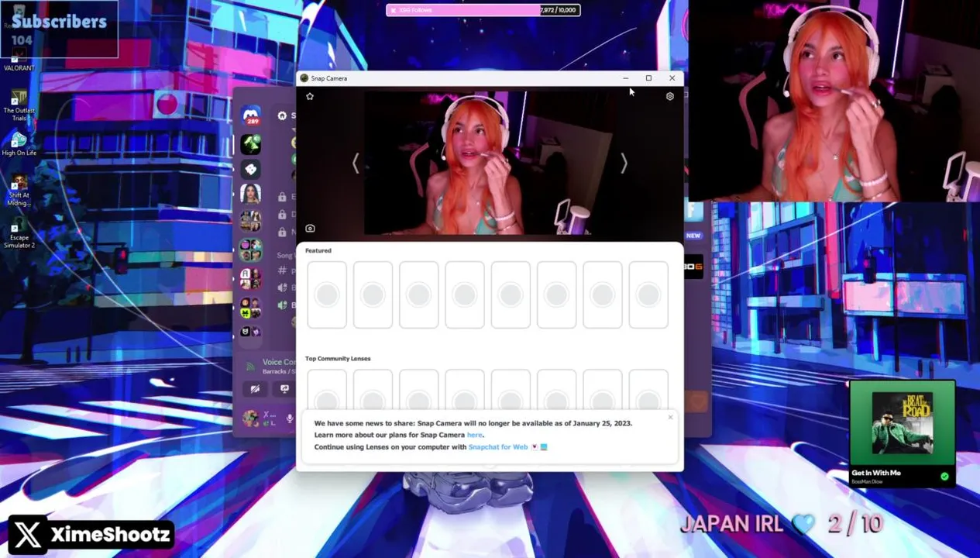Open the woman portrait Discord server
The image size is (980, 558).
[251, 195]
